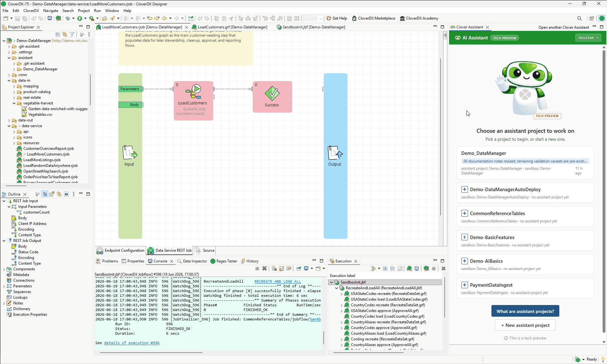Open the CloverDX menu
The width and height of the screenshot is (607, 364).
tap(31, 11)
